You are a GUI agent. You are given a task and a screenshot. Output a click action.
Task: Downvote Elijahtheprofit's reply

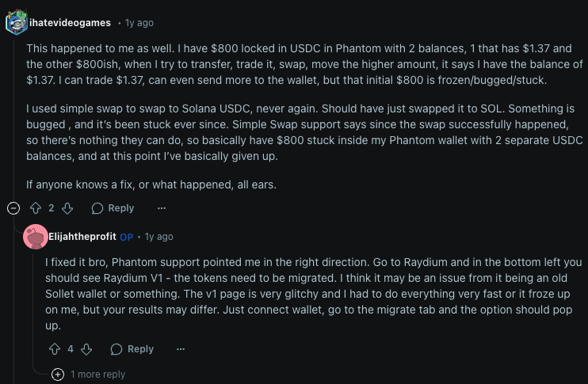tap(87, 348)
